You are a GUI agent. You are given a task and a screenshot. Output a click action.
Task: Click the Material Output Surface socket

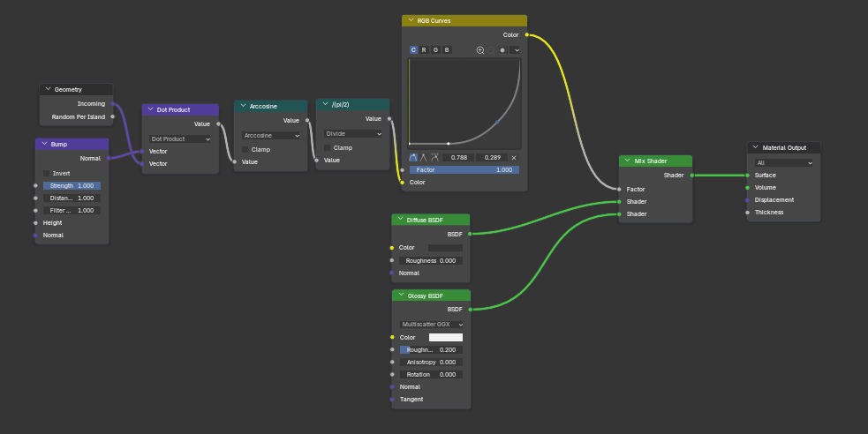click(x=747, y=175)
